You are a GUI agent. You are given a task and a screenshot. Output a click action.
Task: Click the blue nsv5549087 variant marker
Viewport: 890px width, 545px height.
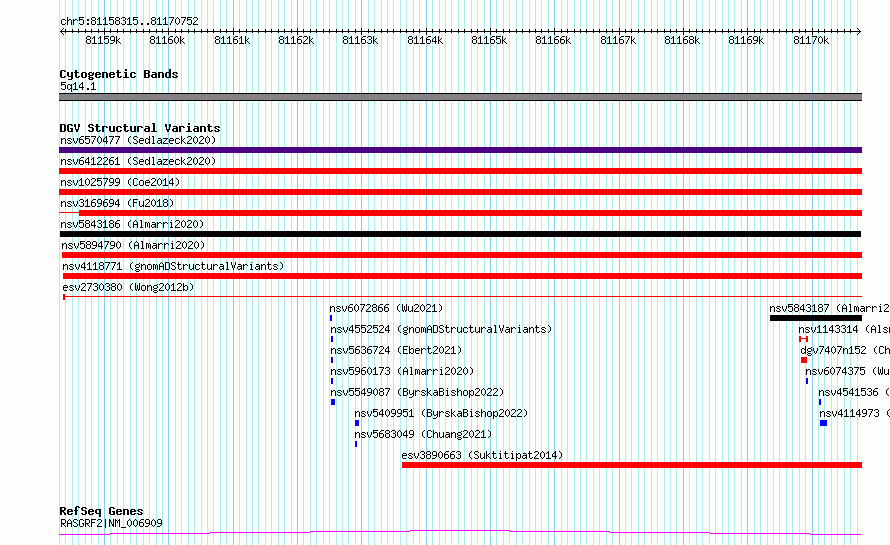(333, 402)
